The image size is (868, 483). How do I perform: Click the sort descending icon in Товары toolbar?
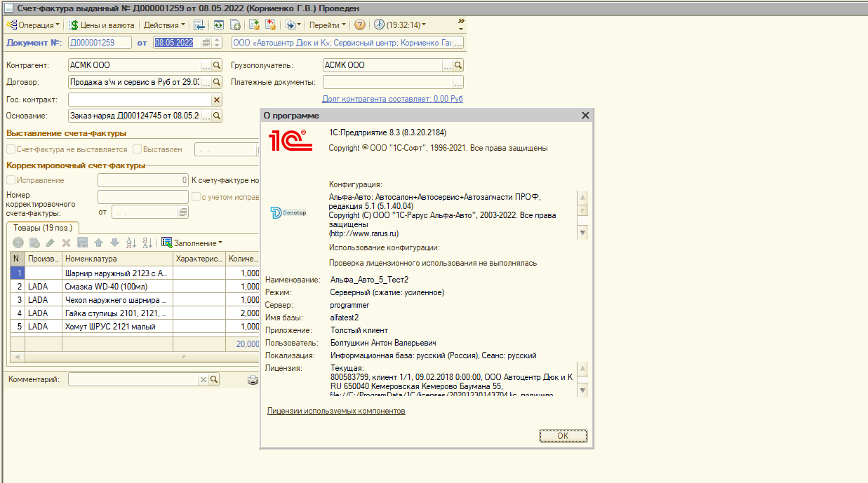(147, 243)
